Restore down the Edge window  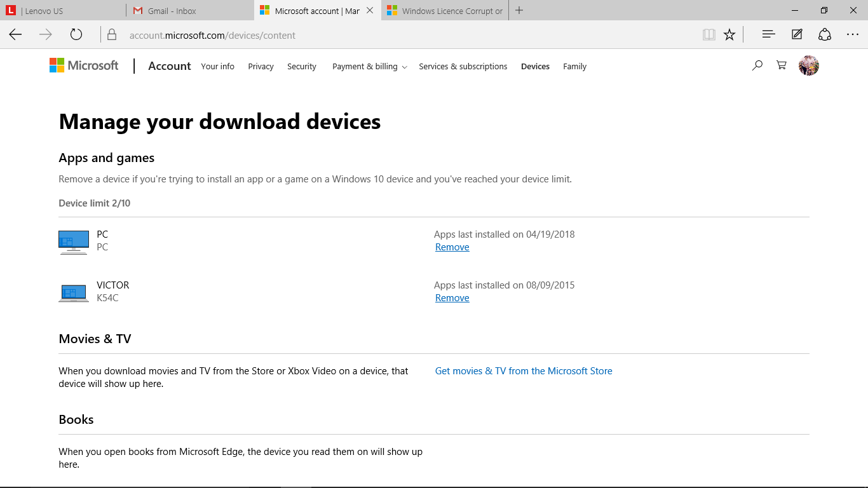point(824,10)
